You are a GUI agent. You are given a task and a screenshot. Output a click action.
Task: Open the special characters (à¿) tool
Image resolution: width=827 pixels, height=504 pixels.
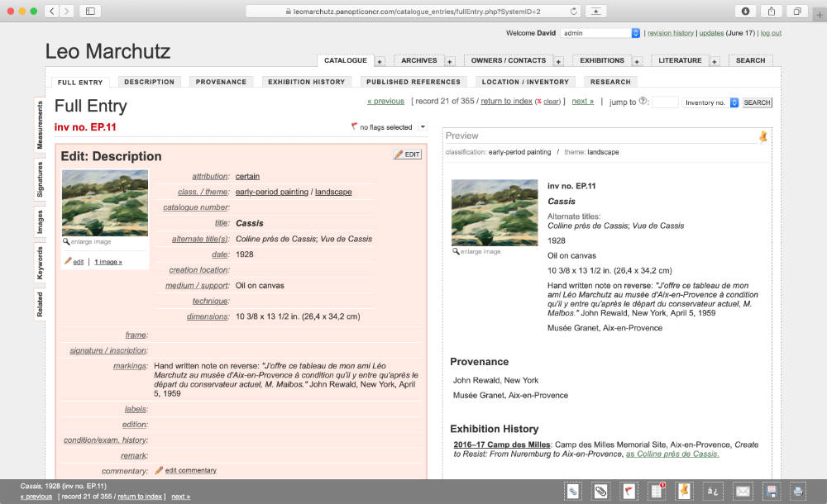point(713,492)
